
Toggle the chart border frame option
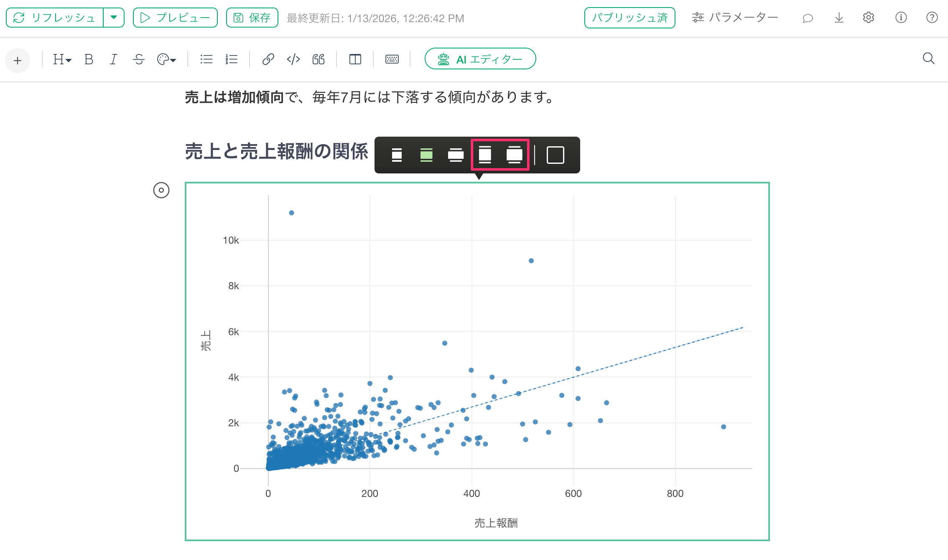(x=555, y=155)
